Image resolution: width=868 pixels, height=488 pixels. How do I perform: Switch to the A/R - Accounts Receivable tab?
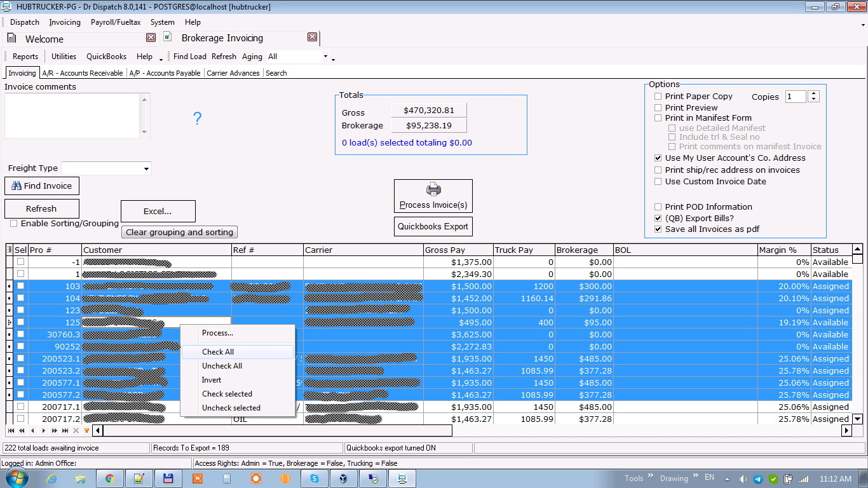pos(83,73)
